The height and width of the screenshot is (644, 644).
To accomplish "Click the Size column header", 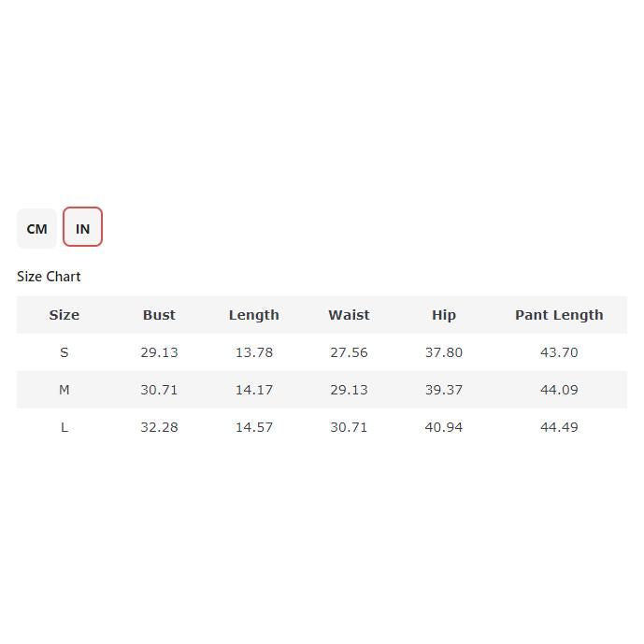I will [64, 315].
